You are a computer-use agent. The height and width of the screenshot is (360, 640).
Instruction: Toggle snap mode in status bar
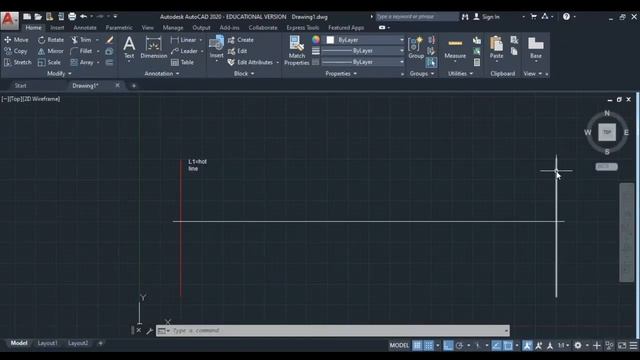tap(429, 345)
